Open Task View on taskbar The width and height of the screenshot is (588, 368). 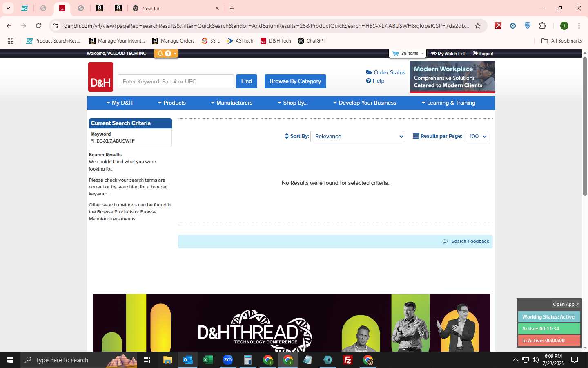pyautogui.click(x=147, y=360)
